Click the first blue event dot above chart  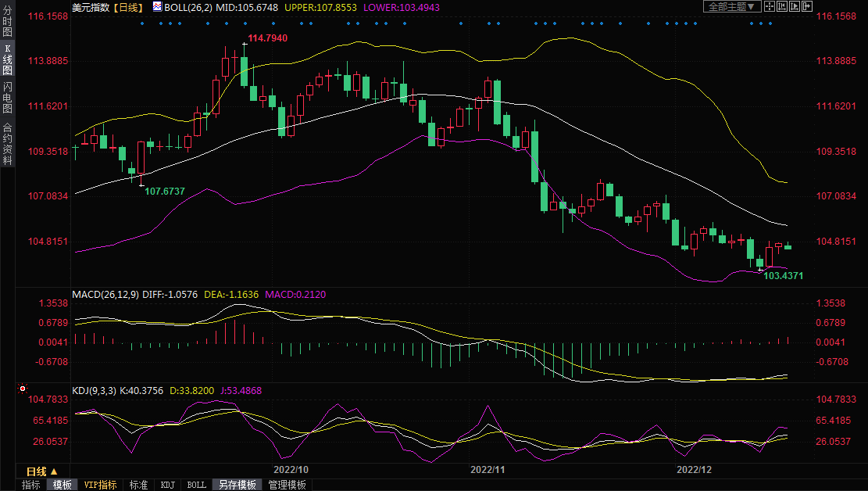(x=142, y=23)
